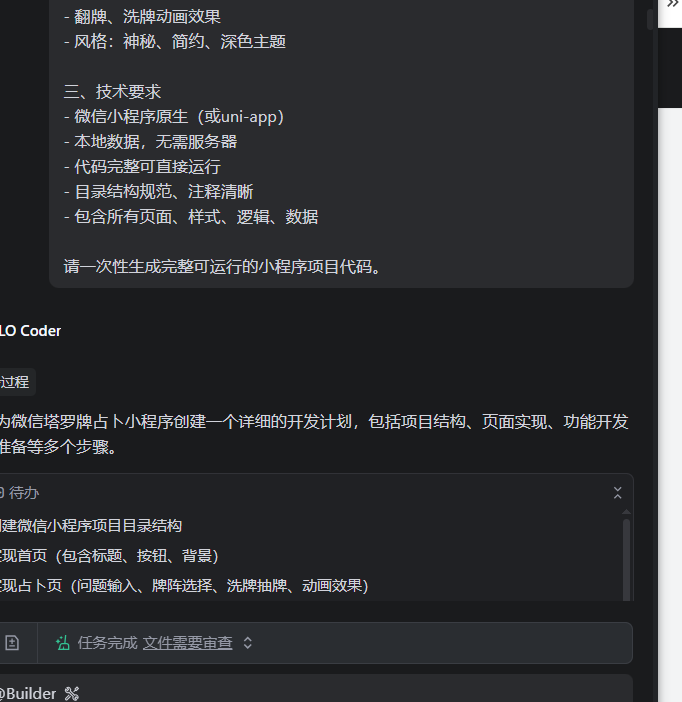Select the 占卜页 问题输入 todo item
Image resolution: width=682 pixels, height=702 pixels.
point(185,585)
